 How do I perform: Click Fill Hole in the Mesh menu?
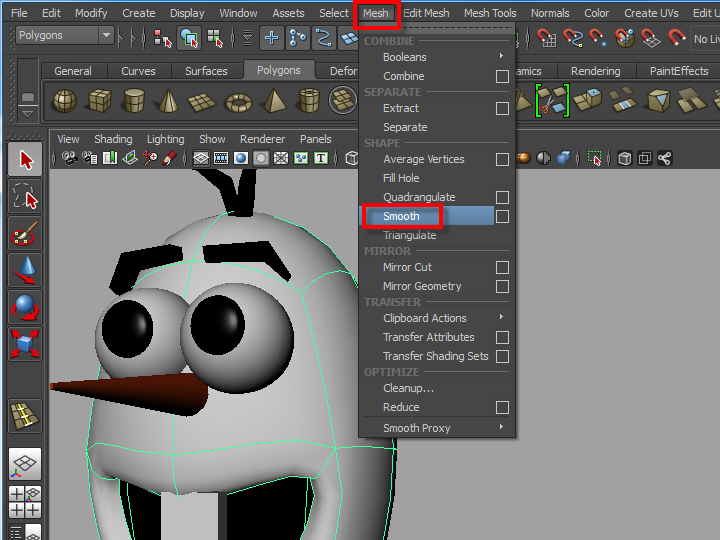pos(401,178)
